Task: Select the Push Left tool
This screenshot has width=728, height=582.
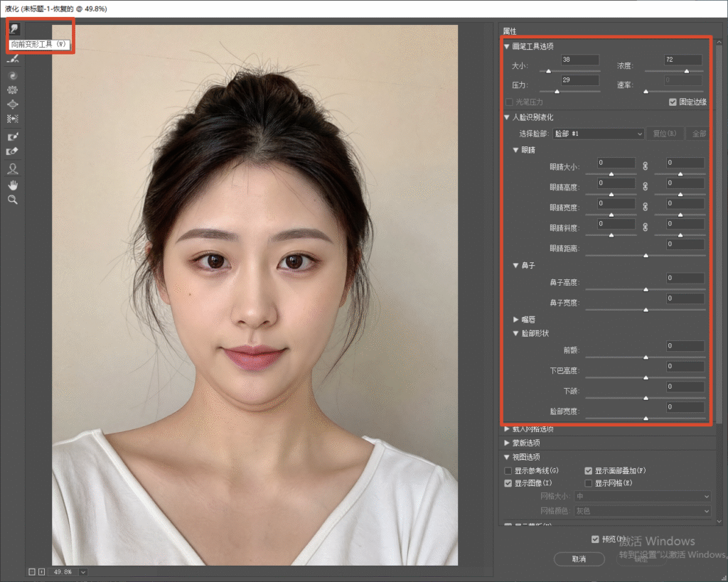Action: click(x=13, y=119)
